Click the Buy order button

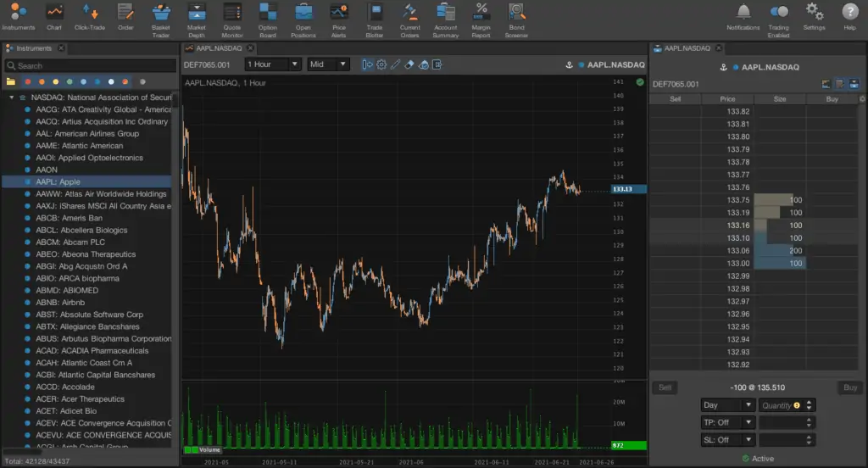[x=849, y=387]
